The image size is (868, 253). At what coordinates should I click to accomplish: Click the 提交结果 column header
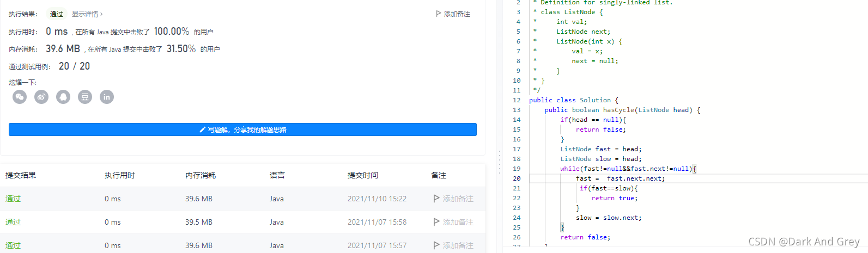point(21,175)
